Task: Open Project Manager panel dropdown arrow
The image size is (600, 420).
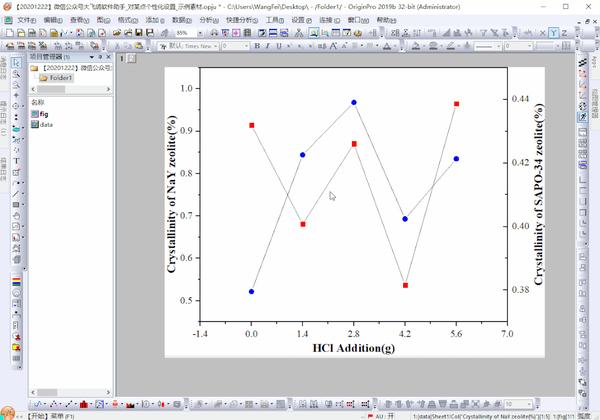Action: click(x=91, y=57)
